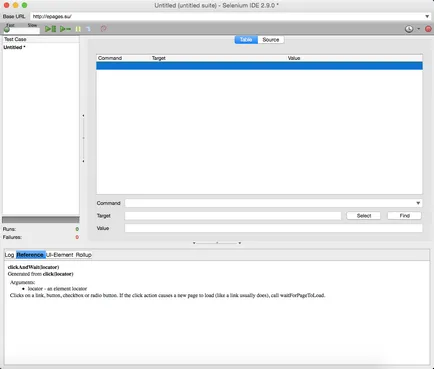The width and height of the screenshot is (434, 369).
Task: Click the Base URL input field
Action: pyautogui.click(x=227, y=16)
